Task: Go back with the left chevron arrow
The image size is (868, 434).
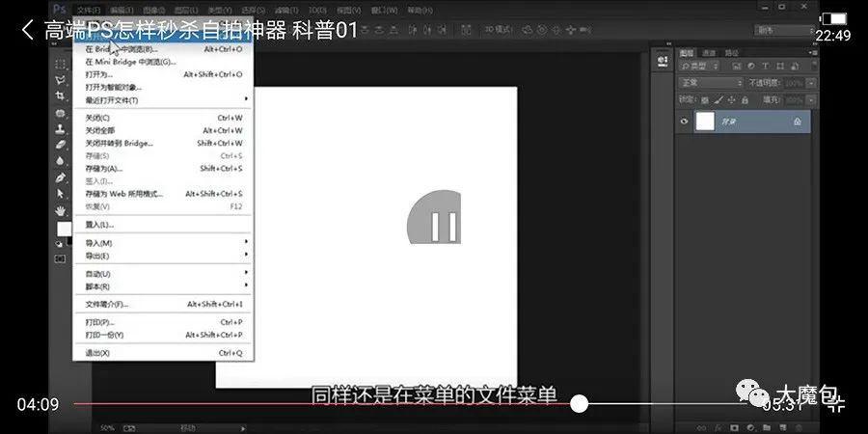Action: click(27, 29)
